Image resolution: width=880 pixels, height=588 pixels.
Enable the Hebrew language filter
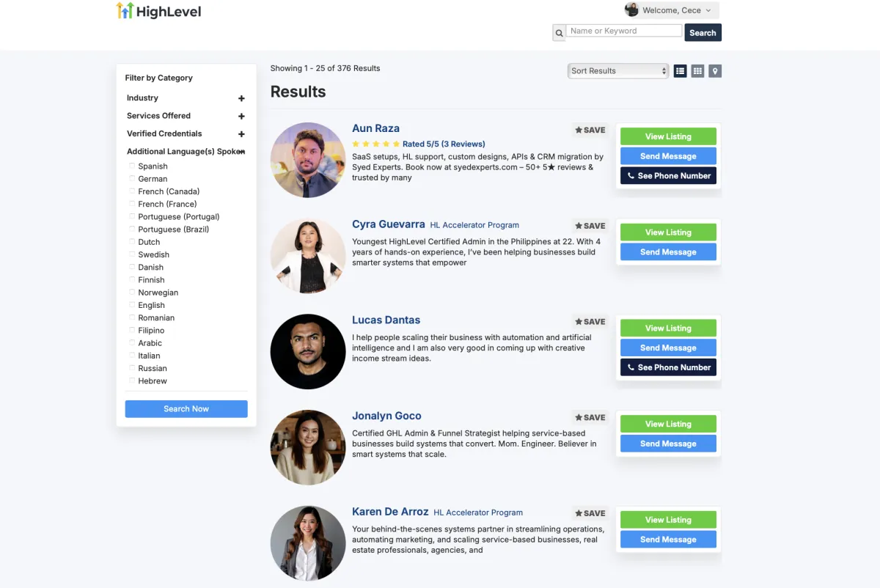(x=132, y=381)
